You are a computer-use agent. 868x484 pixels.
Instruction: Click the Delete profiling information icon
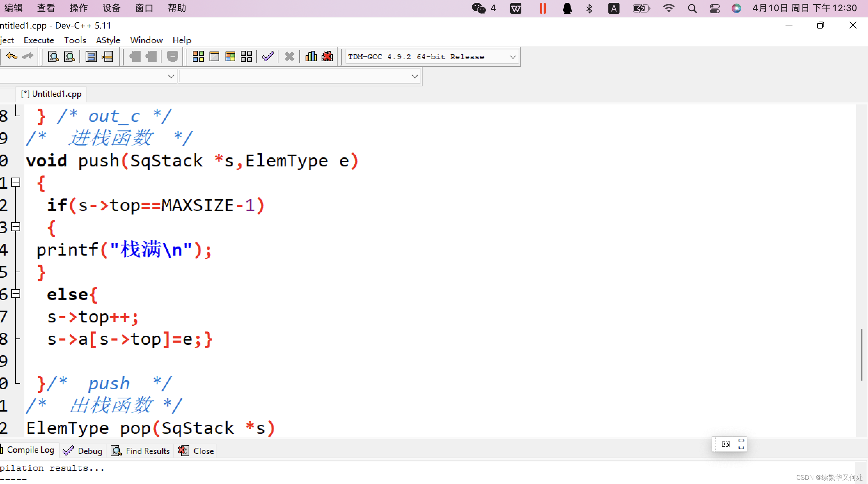coord(327,56)
